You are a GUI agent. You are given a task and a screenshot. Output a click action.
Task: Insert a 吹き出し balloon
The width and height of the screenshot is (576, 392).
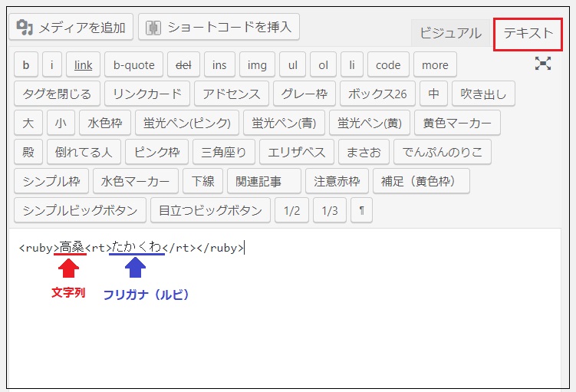[x=483, y=94]
